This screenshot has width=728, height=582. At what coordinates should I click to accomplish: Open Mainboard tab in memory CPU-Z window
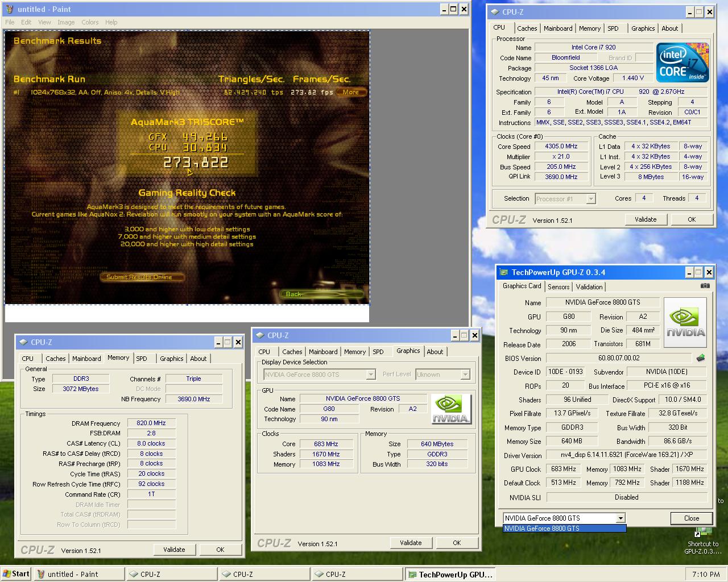(x=86, y=359)
